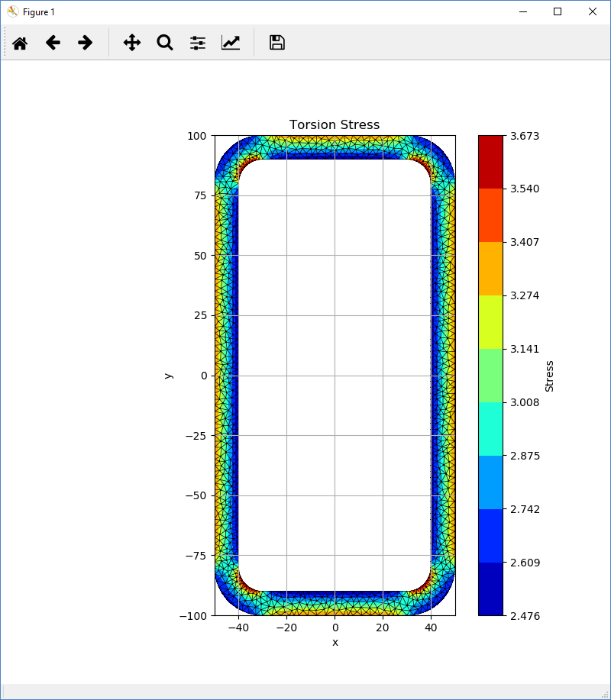Go back to previous view arrow
The height and width of the screenshot is (700, 611).
(x=53, y=43)
